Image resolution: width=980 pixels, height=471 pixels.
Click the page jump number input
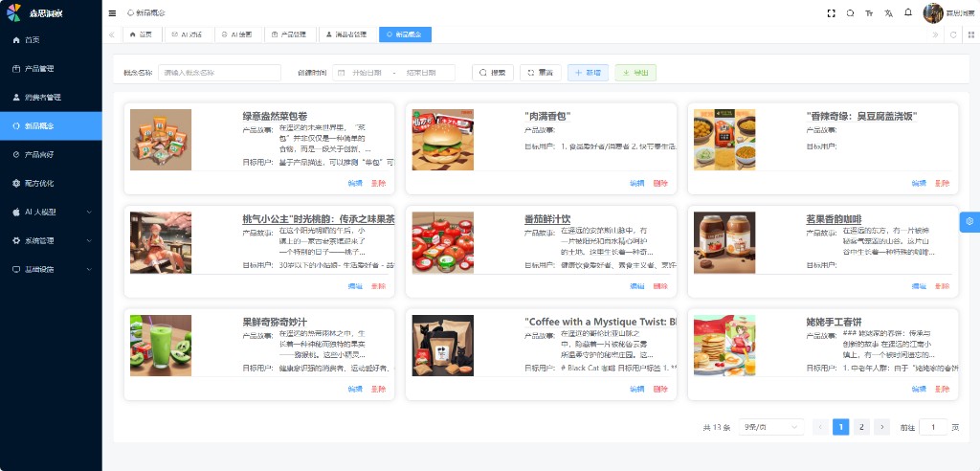pyautogui.click(x=933, y=427)
